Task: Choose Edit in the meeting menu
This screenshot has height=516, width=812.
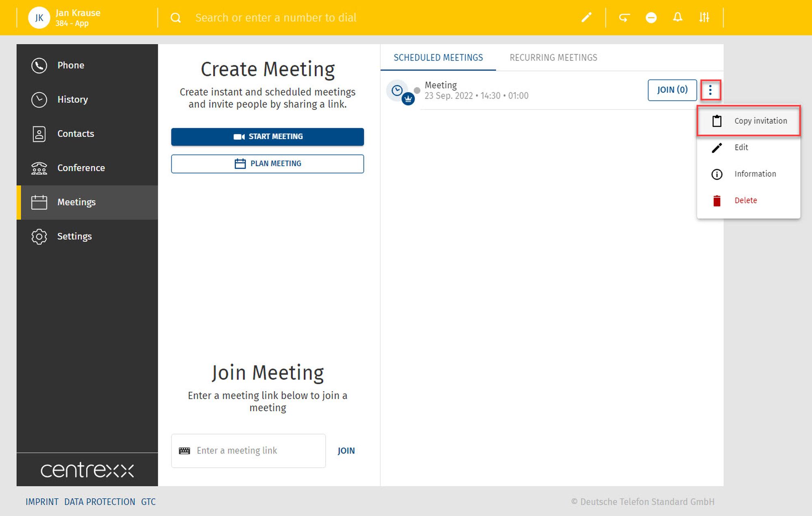Action: 741,148
